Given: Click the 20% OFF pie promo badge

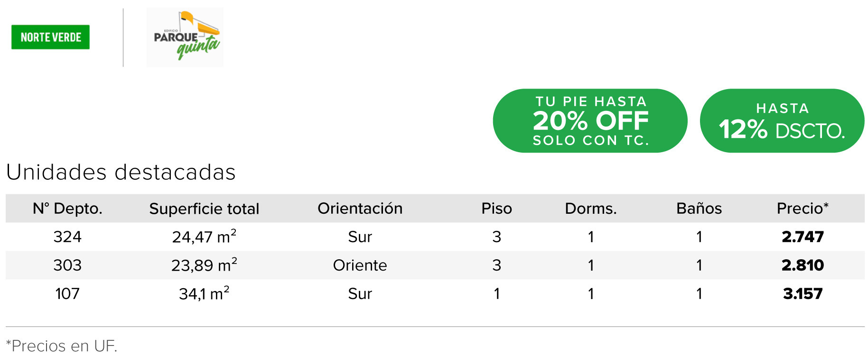Looking at the screenshot, I should click(590, 121).
